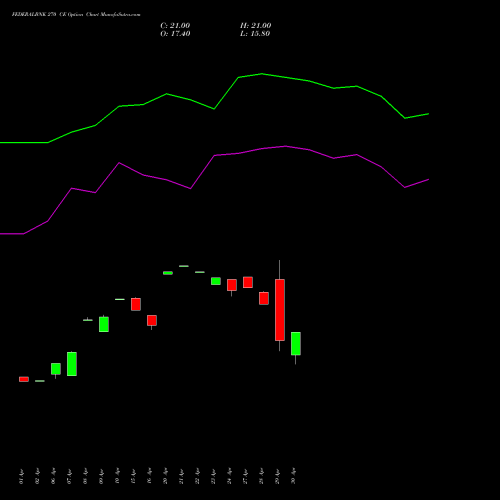Image resolution: width=500 pixels, height=500 pixels.
Task: Click the chart title FEDERALBNK CE Option Chart
Action: pos(76,14)
